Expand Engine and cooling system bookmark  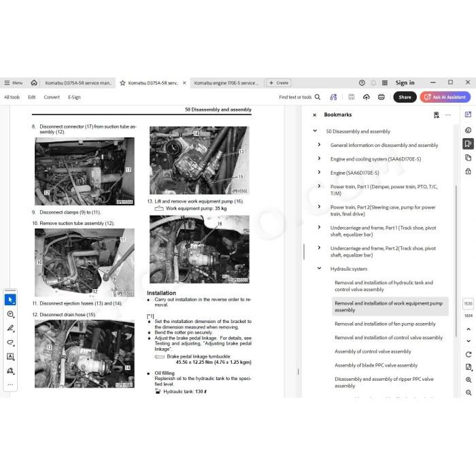[x=319, y=158]
